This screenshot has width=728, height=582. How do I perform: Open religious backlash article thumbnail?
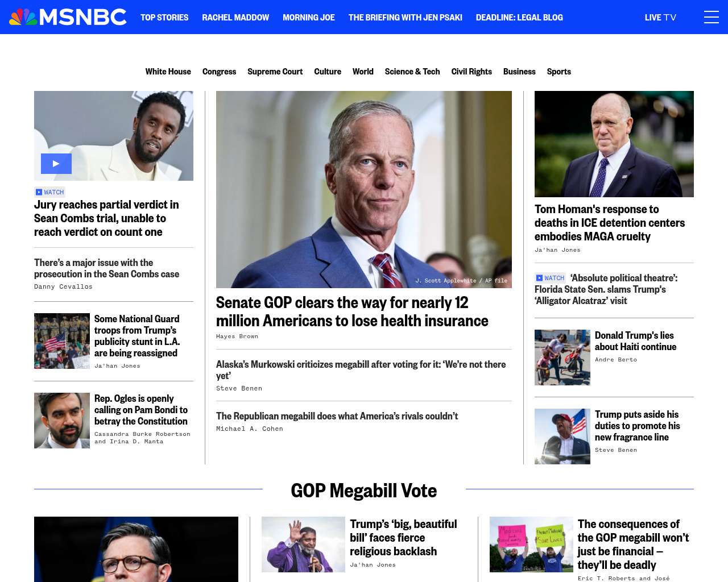click(x=303, y=544)
